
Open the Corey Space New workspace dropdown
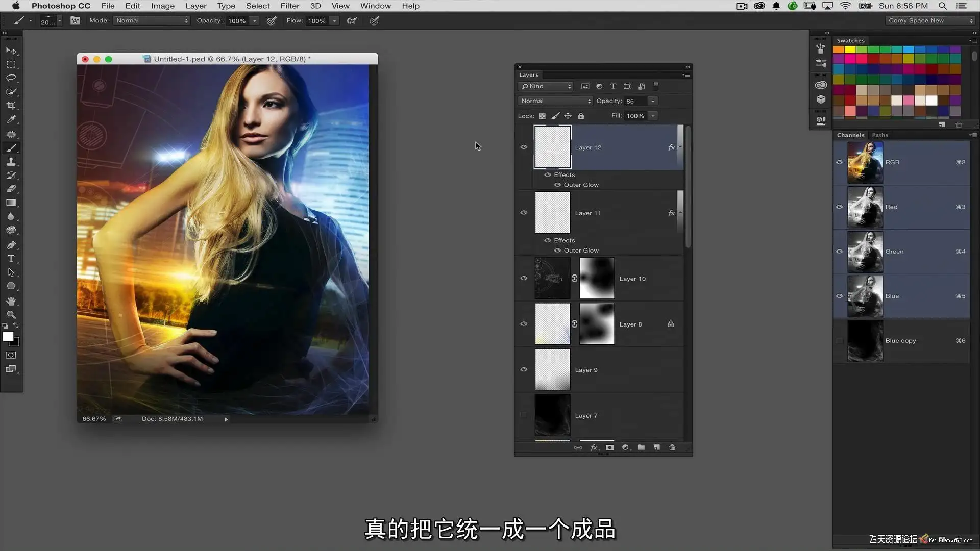(930, 21)
